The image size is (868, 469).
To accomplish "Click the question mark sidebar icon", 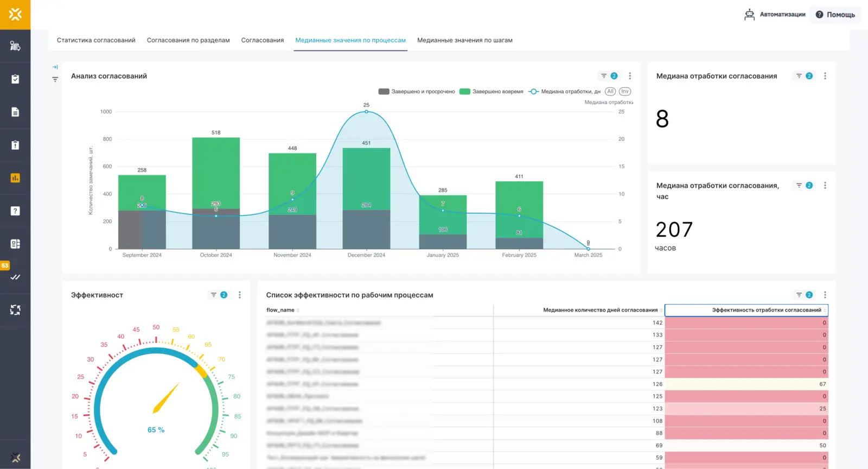I will pyautogui.click(x=15, y=211).
